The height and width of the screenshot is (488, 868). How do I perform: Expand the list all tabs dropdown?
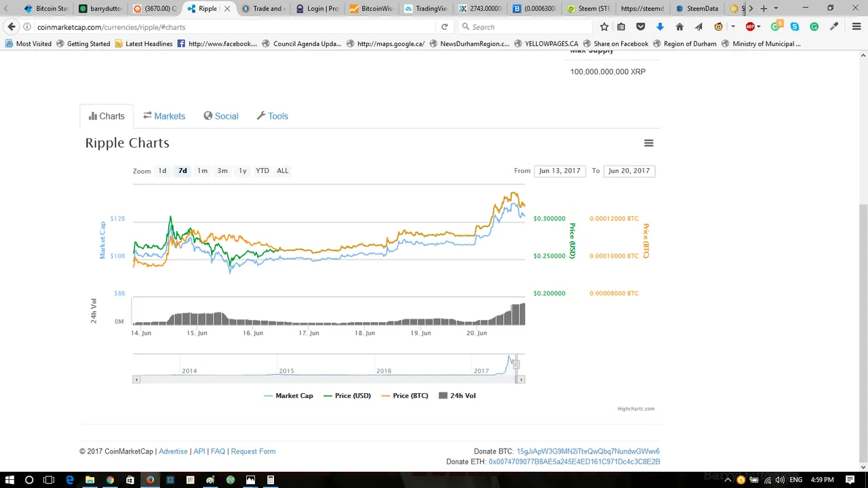click(776, 9)
